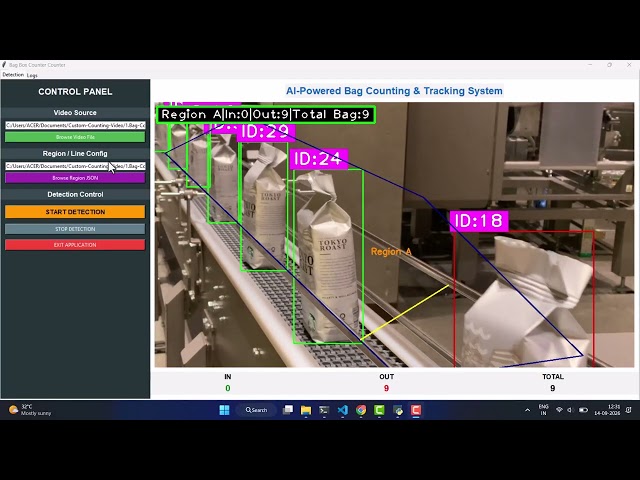Open the notification bell icon
640x480 pixels.
pyautogui.click(x=629, y=410)
